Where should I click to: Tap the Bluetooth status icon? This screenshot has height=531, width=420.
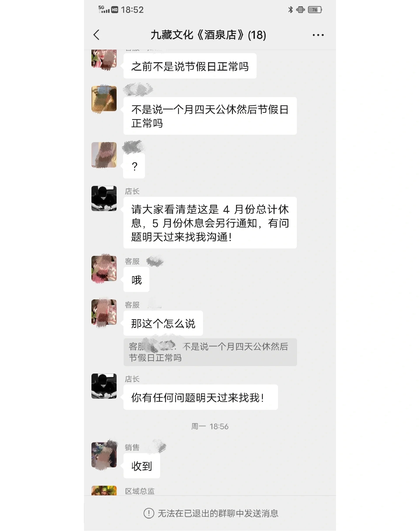[x=290, y=10]
